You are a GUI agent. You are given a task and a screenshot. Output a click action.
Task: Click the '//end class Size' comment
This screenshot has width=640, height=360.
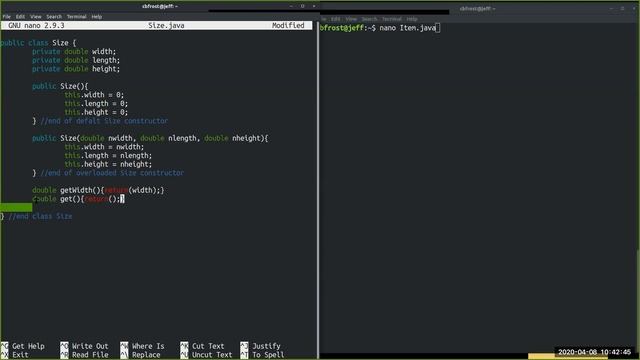pyautogui.click(x=40, y=216)
